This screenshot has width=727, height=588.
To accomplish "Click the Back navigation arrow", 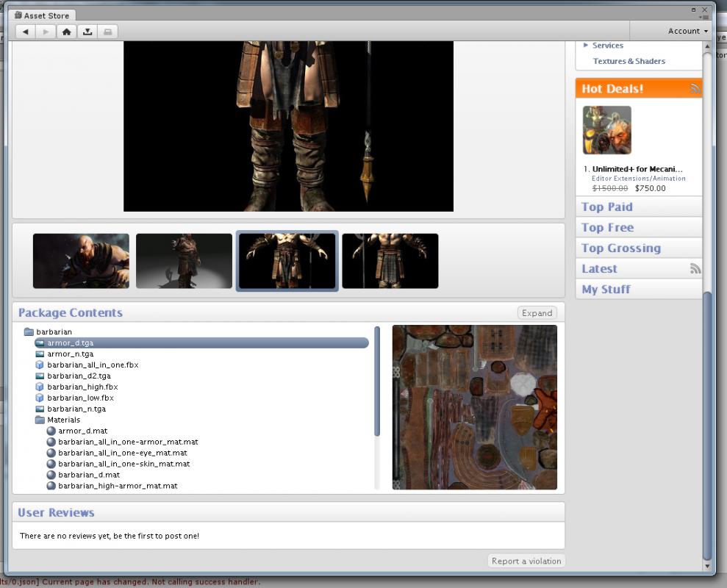I will [x=26, y=32].
